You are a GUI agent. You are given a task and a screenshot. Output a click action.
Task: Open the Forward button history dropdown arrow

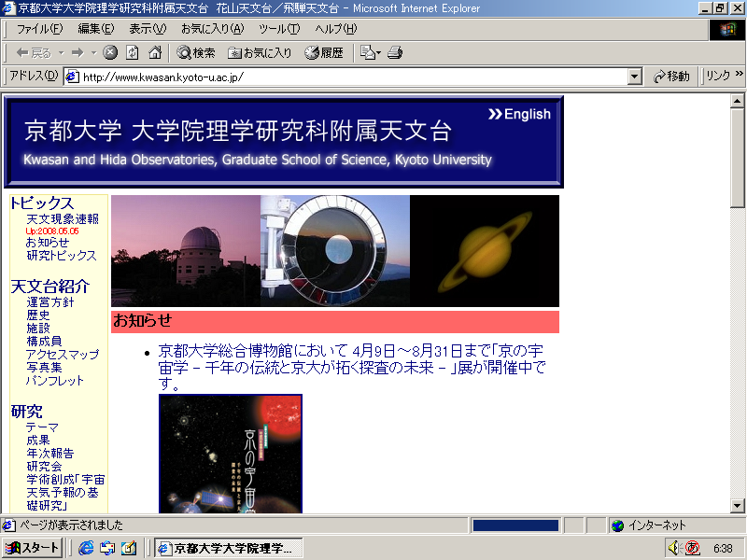coord(94,53)
